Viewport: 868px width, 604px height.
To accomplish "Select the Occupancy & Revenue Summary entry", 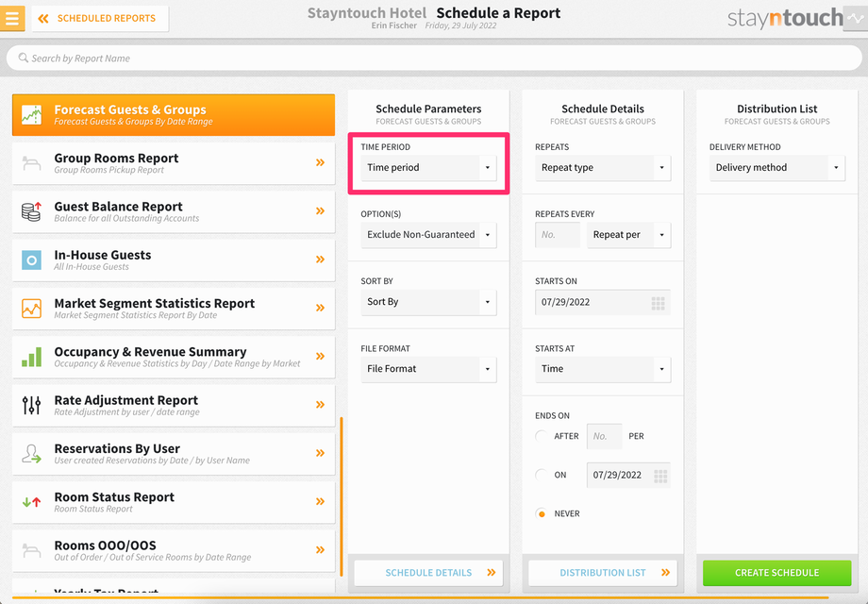I will point(174,357).
